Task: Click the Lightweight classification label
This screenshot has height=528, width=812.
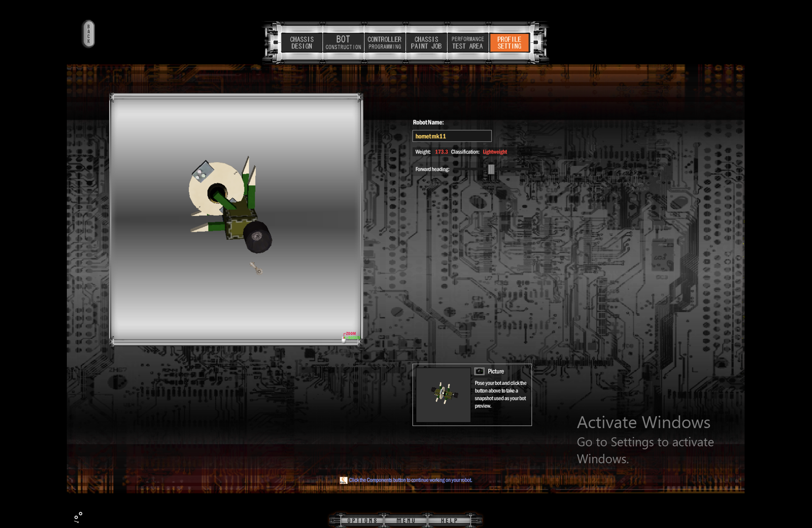Action: (495, 152)
